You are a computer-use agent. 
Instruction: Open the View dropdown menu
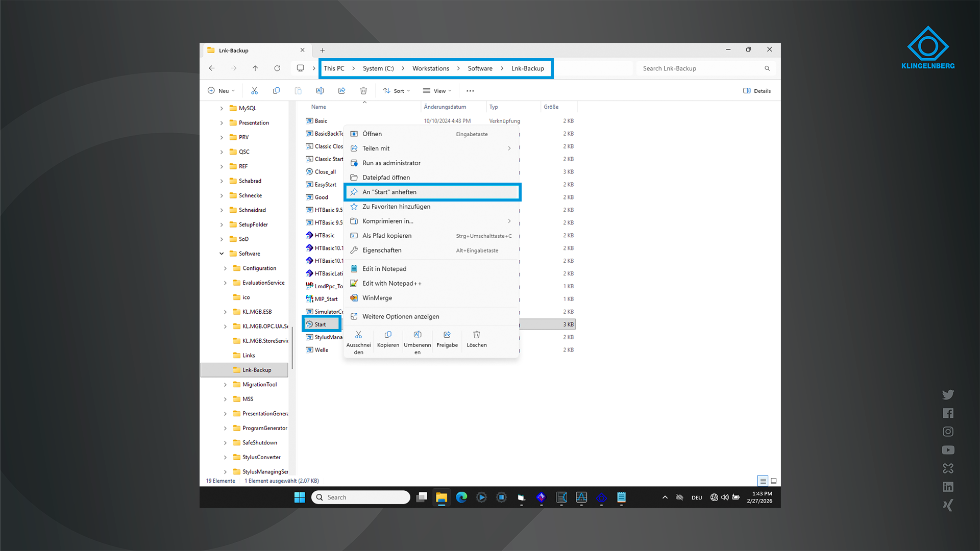[437, 91]
